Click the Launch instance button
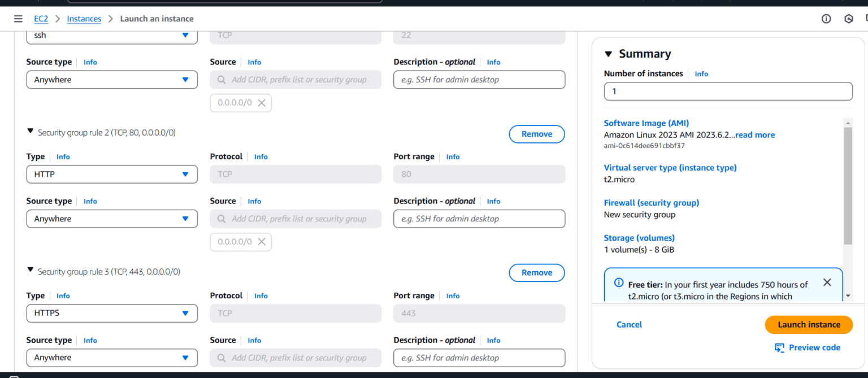This screenshot has width=868, height=378. pos(809,324)
